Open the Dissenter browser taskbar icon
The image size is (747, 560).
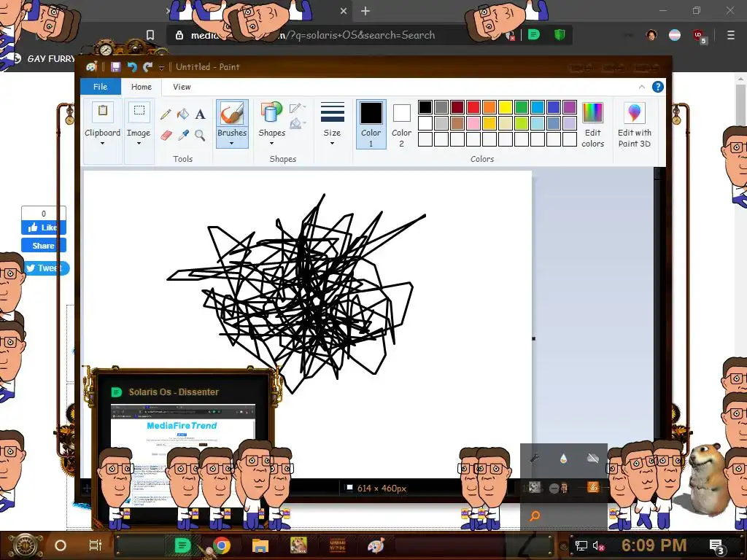pos(182,545)
